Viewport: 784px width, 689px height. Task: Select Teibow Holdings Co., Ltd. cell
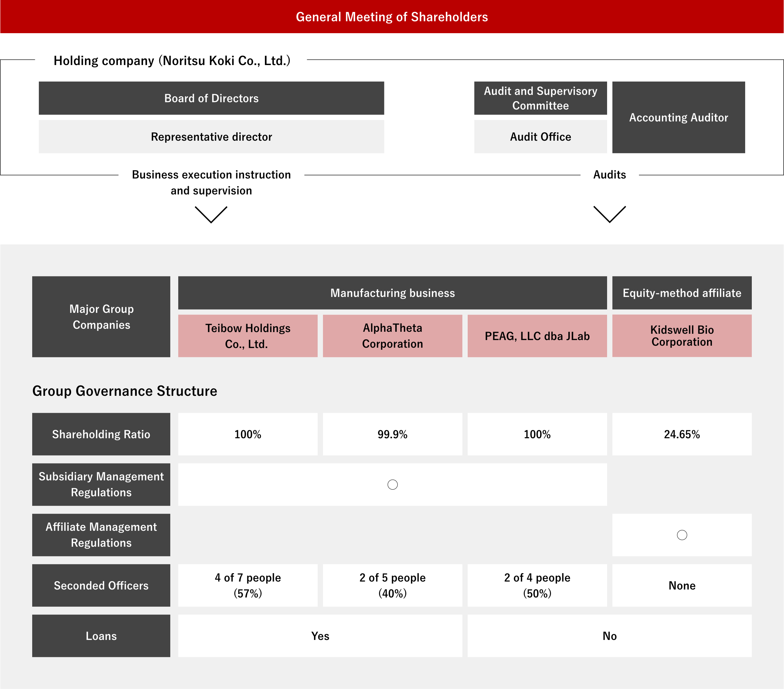248,336
